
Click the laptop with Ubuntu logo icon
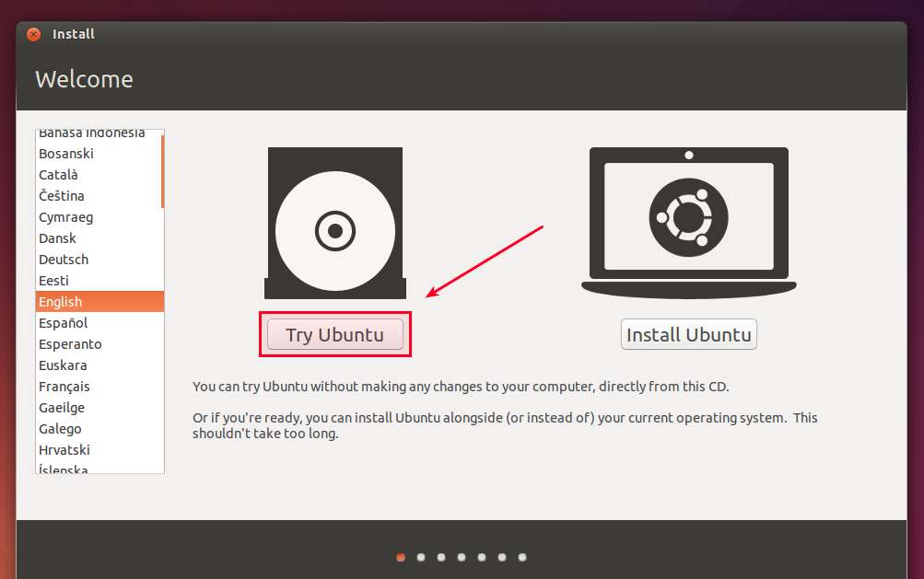point(689,224)
